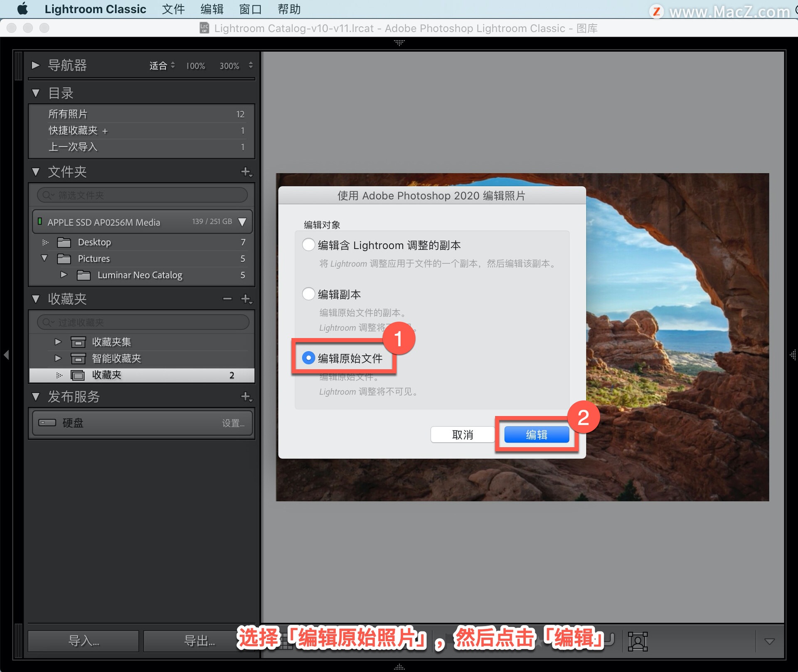Image resolution: width=798 pixels, height=672 pixels.
Task: Remove collection with minus icon
Action: click(x=227, y=299)
